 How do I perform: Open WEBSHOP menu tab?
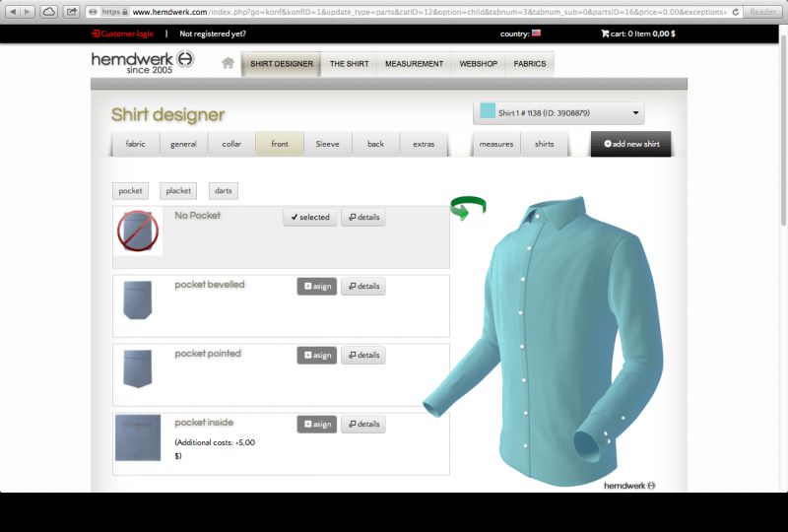pyautogui.click(x=479, y=64)
